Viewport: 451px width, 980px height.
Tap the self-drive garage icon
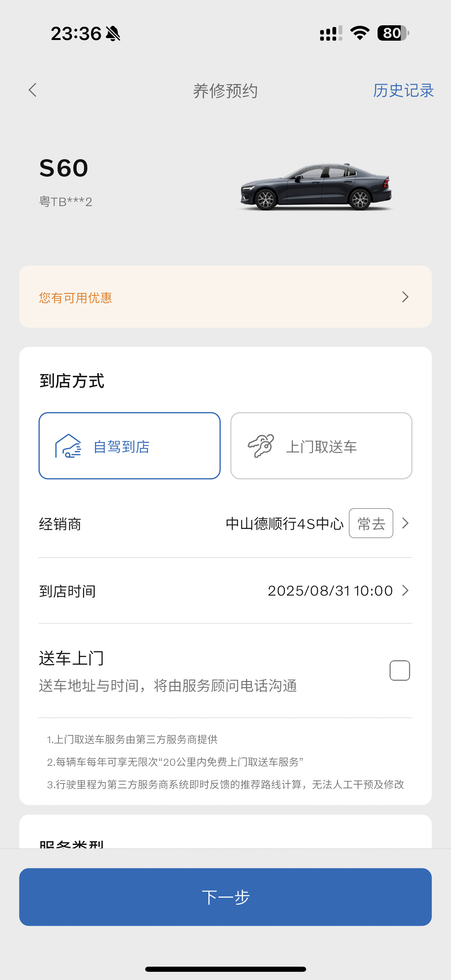(x=68, y=446)
